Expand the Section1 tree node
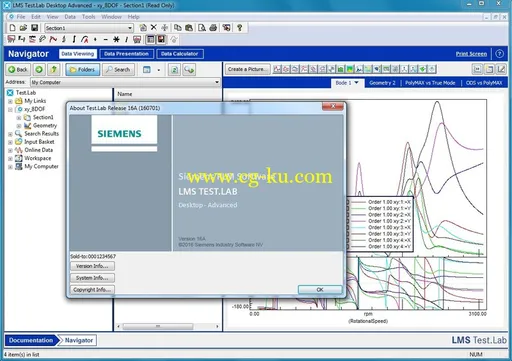The width and height of the screenshot is (512, 361). (x=19, y=118)
